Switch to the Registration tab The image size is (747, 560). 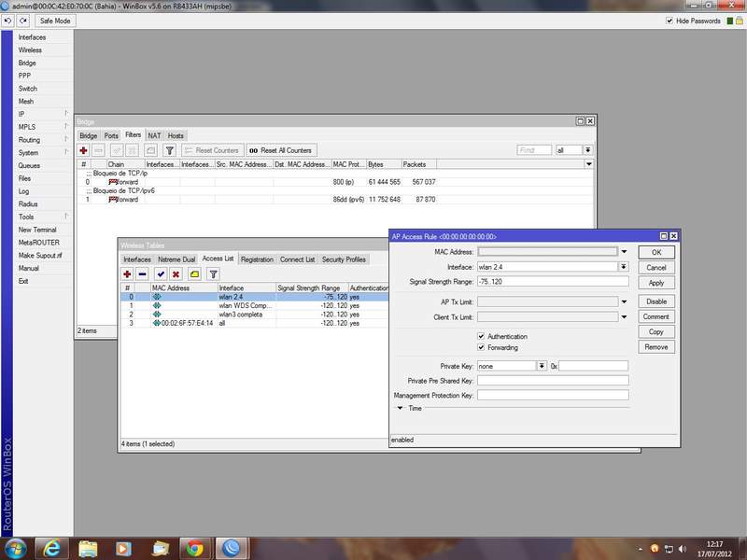257,259
